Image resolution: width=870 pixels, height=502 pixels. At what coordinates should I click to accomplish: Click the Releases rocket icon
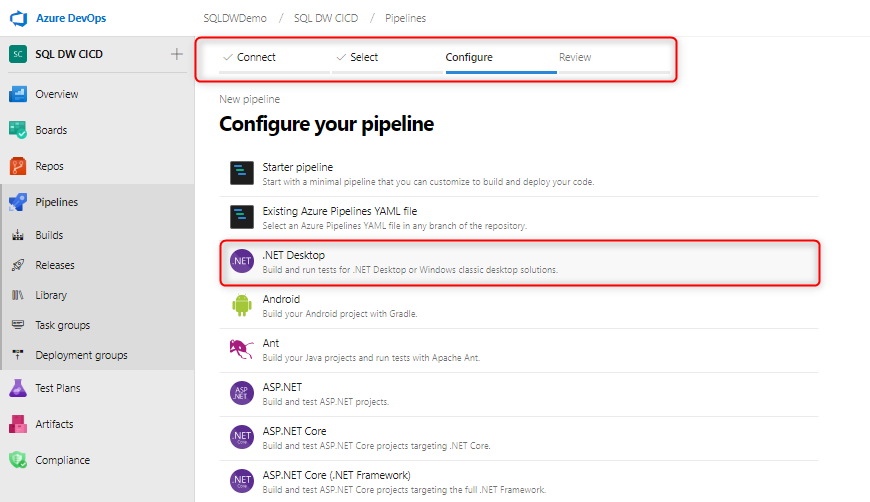18,265
